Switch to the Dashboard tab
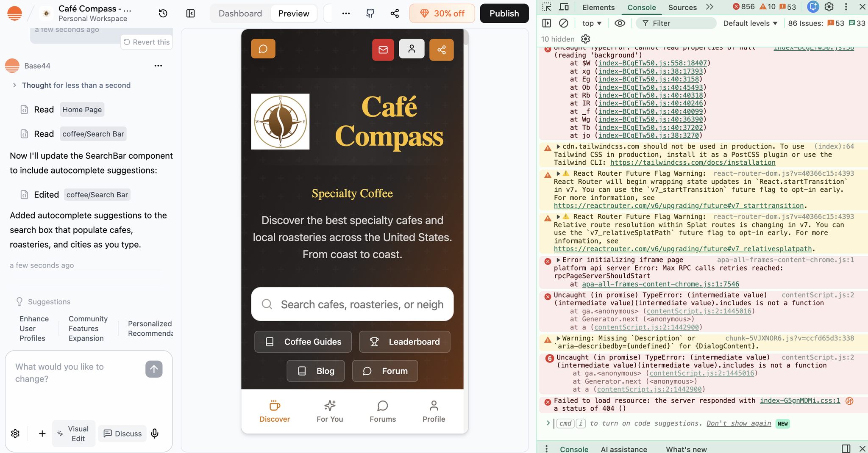Screen dimensions: 868x453 coord(240,14)
